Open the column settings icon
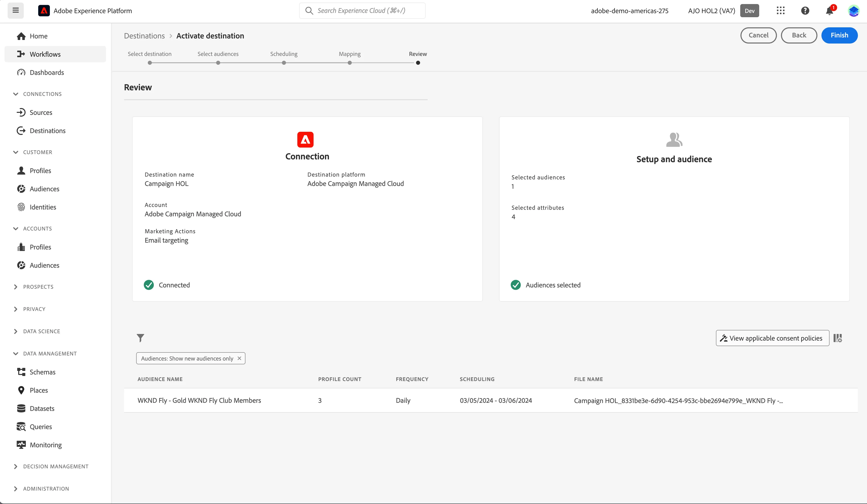Screen dimensions: 867x504 (838, 338)
